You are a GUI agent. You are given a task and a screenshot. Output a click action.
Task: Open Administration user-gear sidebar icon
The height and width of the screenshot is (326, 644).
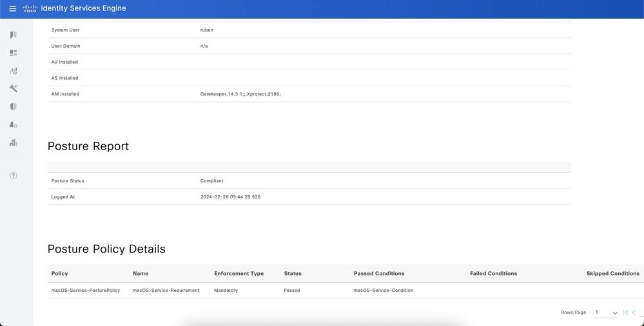pos(13,124)
